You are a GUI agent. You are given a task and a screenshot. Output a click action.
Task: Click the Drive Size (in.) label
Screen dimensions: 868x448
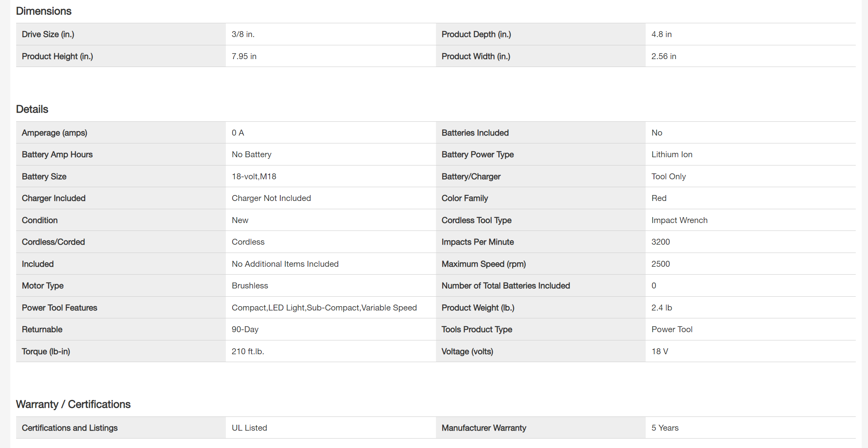[48, 34]
